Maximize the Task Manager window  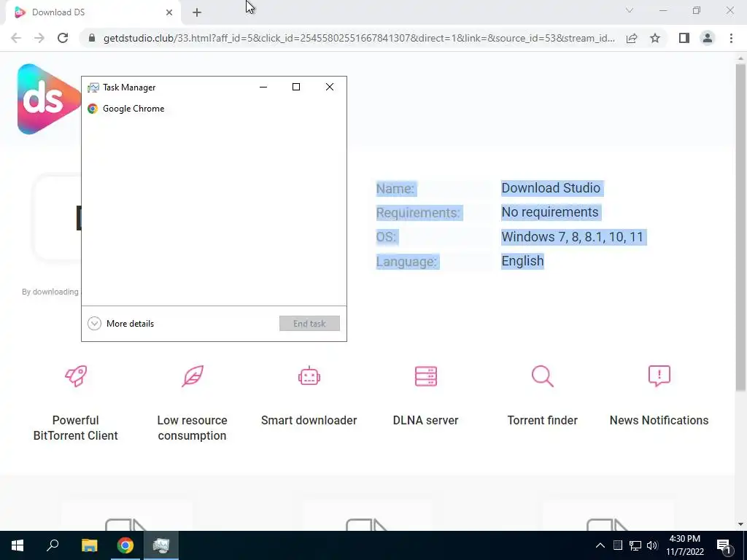point(296,87)
